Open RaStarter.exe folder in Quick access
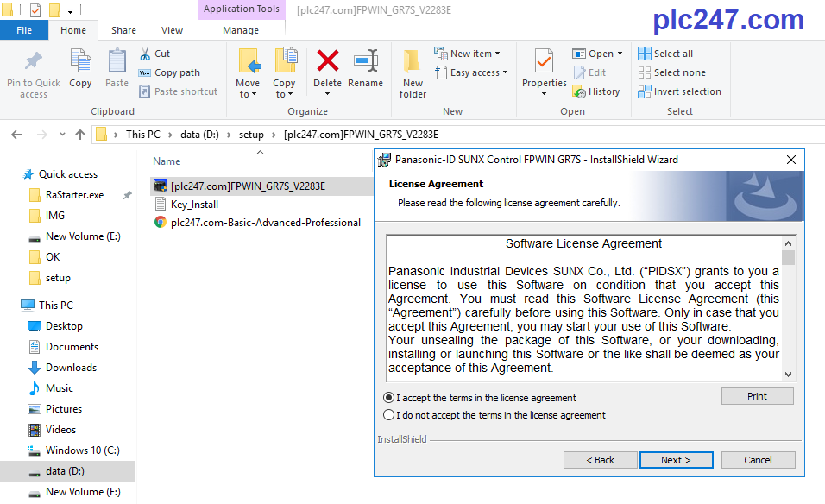The image size is (825, 504). pyautogui.click(x=74, y=195)
